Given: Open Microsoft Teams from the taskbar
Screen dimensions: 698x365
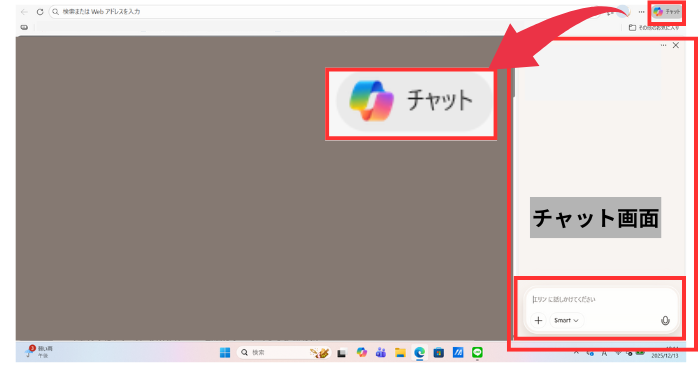Looking at the screenshot, I should pyautogui.click(x=381, y=353).
